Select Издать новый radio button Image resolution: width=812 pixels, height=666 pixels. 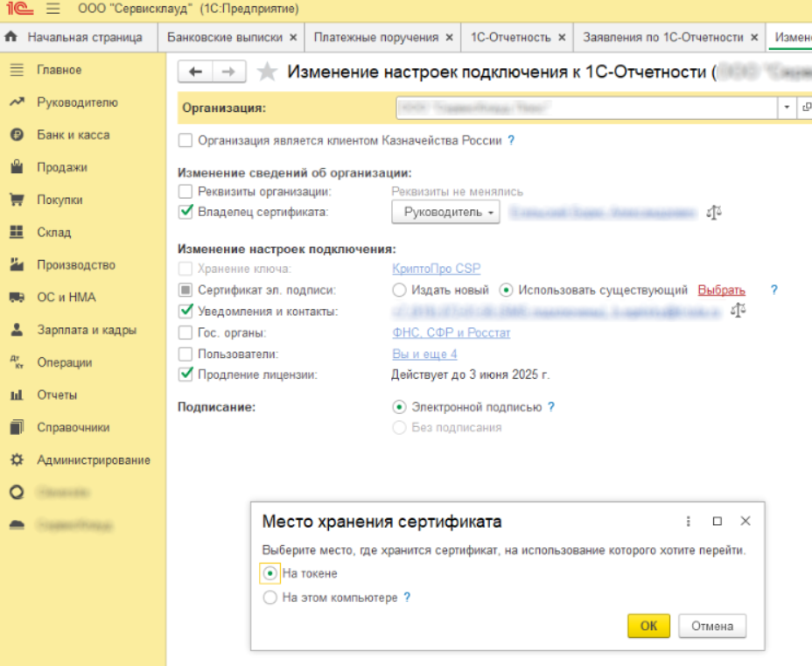(x=399, y=290)
